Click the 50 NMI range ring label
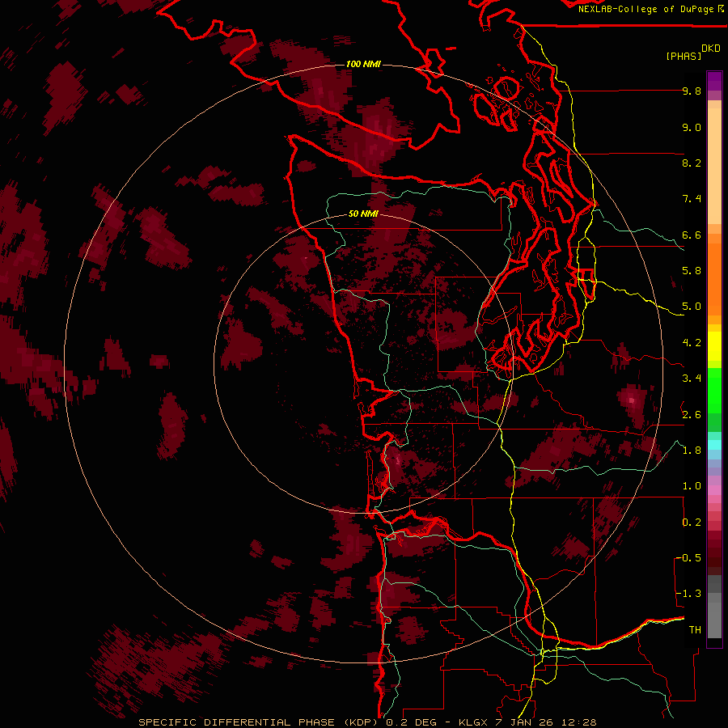The width and height of the screenshot is (728, 728). click(363, 214)
